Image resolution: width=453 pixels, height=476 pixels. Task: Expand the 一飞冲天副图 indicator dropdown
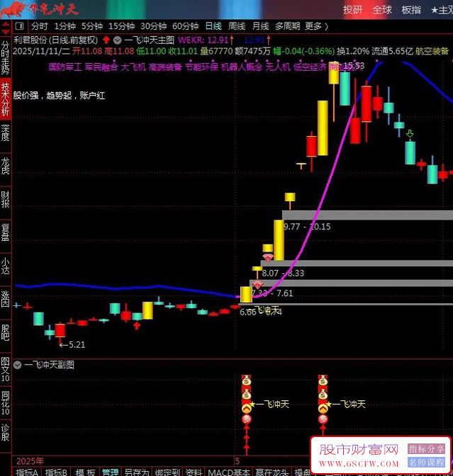(x=17, y=365)
